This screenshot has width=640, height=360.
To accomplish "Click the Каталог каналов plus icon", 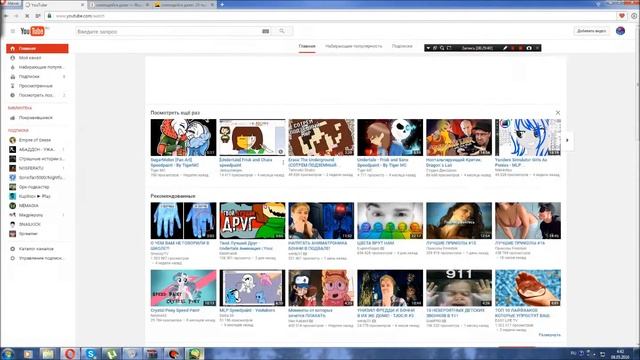I will tap(13, 249).
